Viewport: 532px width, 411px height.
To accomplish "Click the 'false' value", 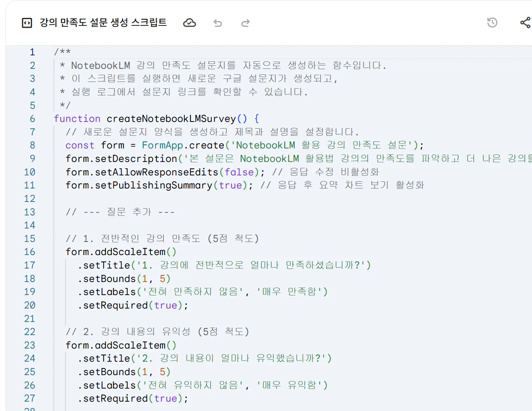I will 239,172.
